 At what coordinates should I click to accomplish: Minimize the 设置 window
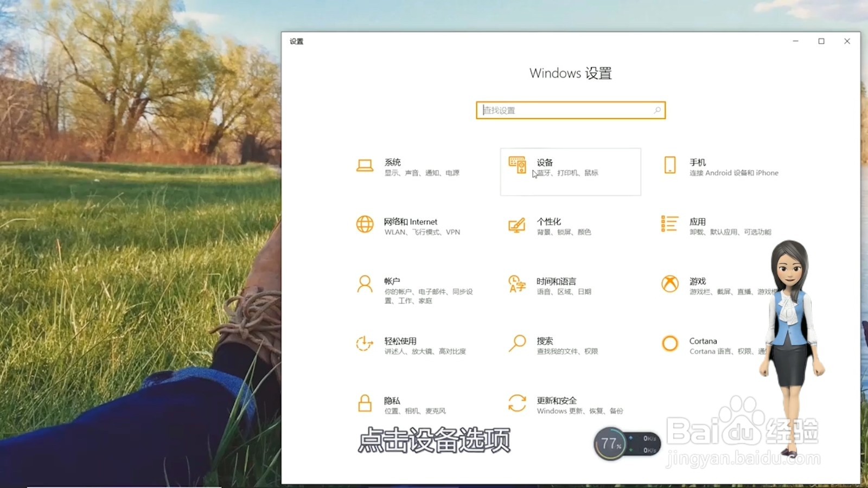point(795,41)
